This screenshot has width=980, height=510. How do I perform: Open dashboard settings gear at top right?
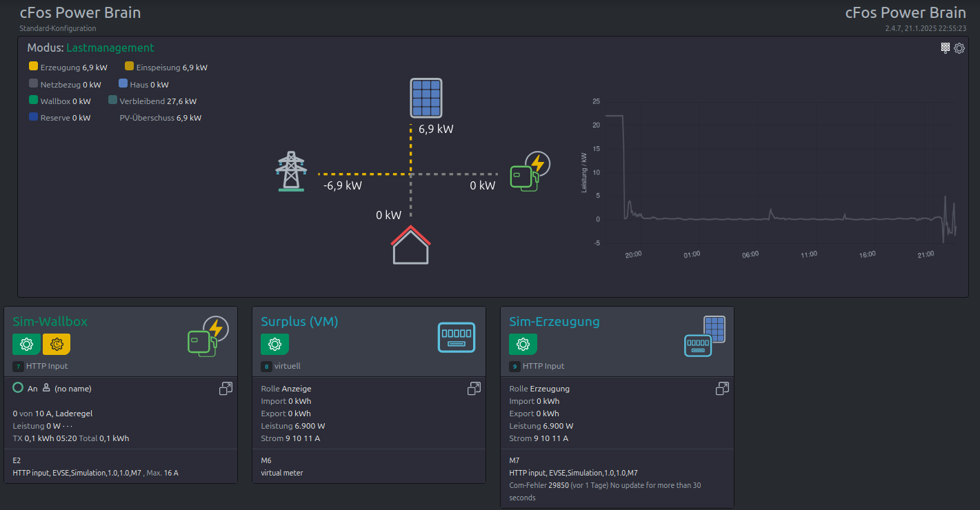959,48
